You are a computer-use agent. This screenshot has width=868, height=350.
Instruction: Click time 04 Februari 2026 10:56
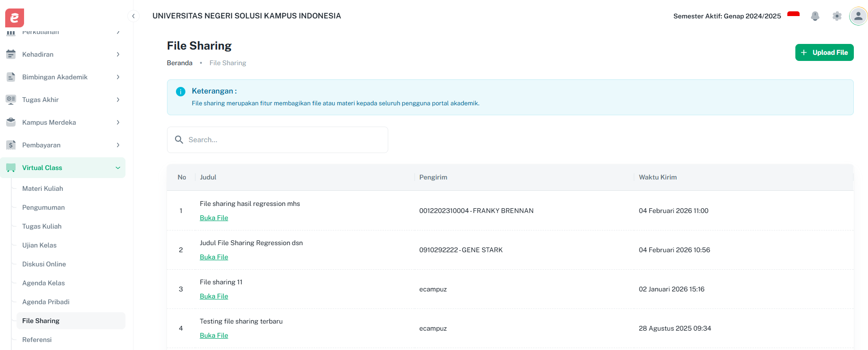coord(675,250)
